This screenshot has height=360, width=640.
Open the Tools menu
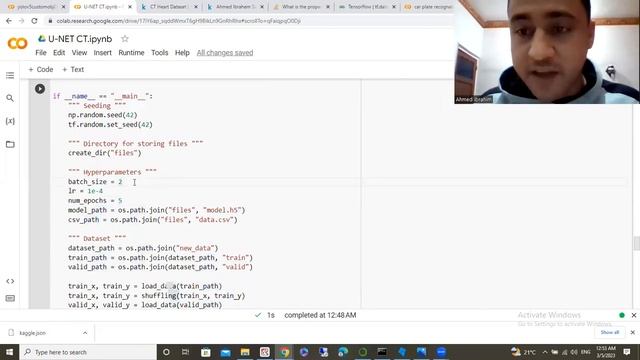[x=160, y=53]
